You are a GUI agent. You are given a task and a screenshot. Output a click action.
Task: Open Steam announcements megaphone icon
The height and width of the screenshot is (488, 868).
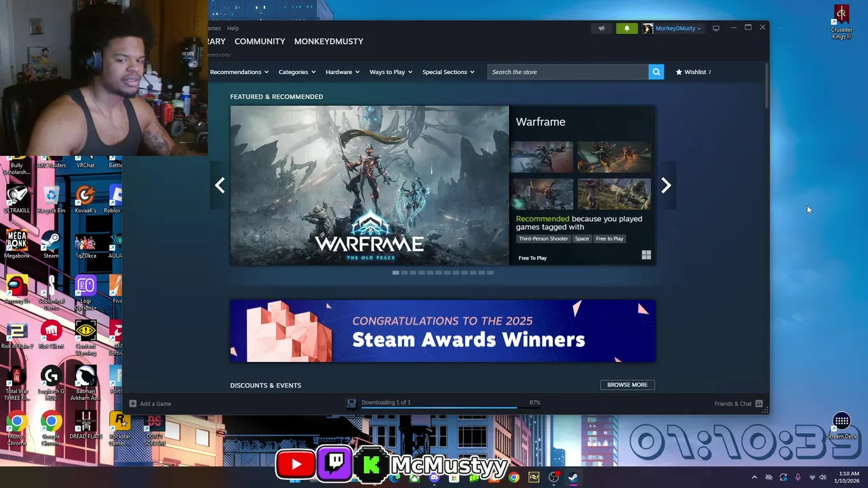pyautogui.click(x=601, y=28)
